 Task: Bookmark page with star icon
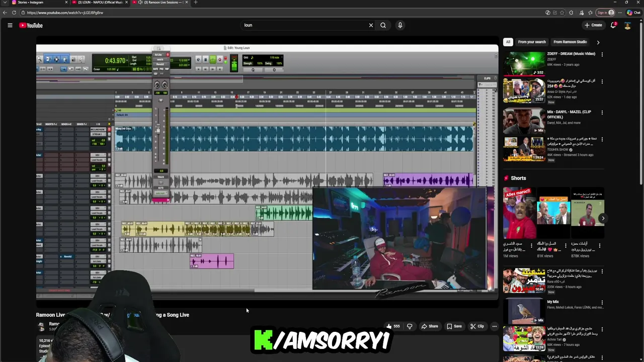(x=562, y=13)
